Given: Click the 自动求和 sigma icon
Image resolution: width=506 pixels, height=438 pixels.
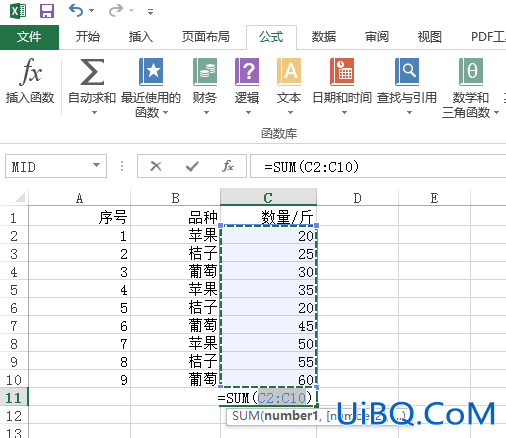Looking at the screenshot, I should click(x=92, y=72).
